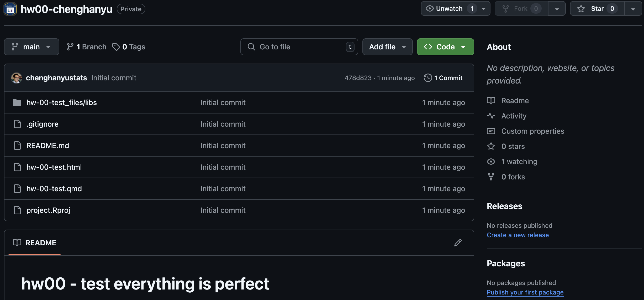Open the hw-00-test_files/libs folder icon

tap(17, 102)
